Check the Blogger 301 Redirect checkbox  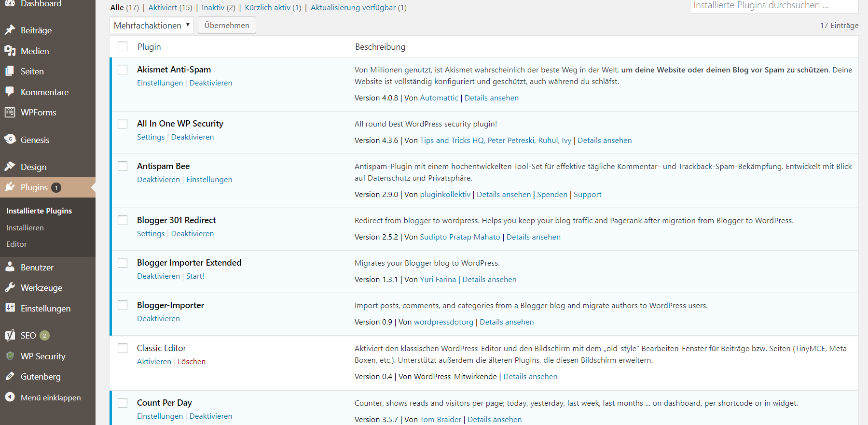[x=123, y=220]
